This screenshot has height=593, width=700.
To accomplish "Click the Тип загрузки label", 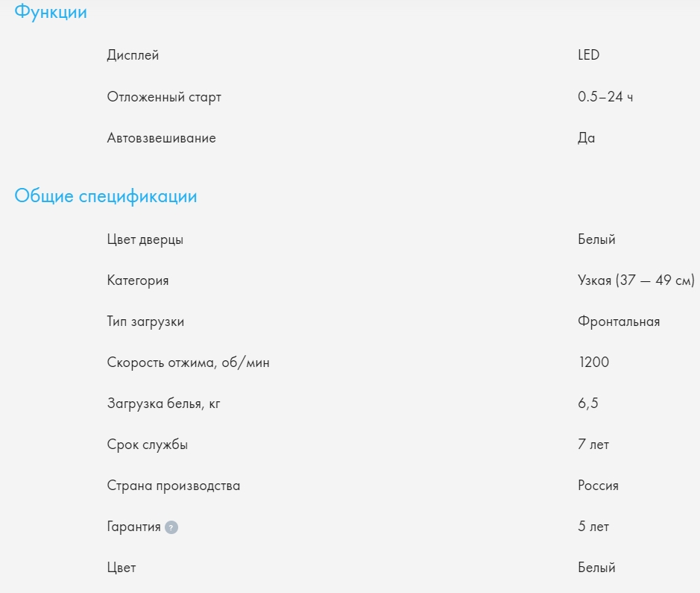I will [145, 321].
